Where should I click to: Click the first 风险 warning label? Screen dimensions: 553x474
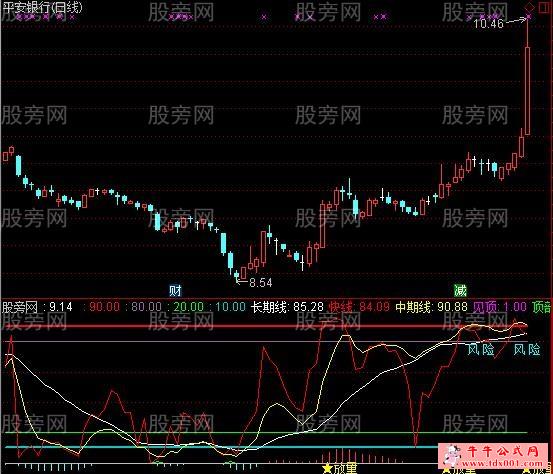pos(481,350)
